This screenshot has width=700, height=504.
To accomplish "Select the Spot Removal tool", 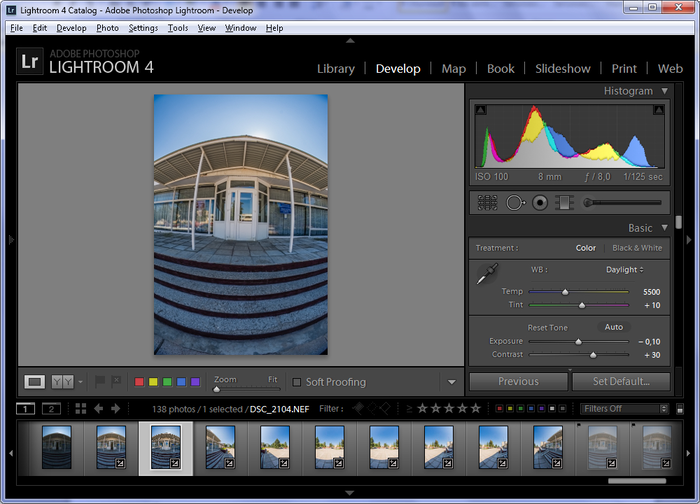I will point(516,203).
